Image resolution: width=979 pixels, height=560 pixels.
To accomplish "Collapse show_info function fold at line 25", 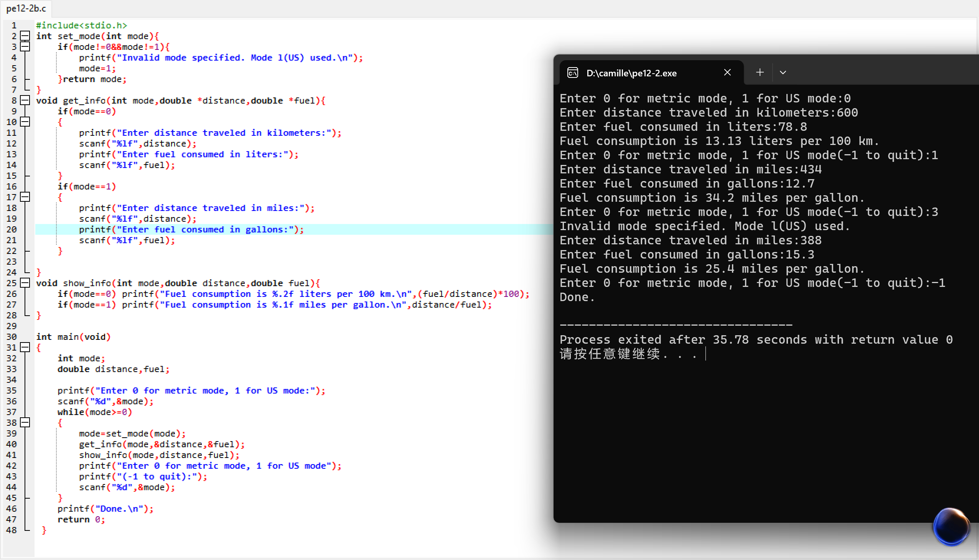I will click(25, 283).
